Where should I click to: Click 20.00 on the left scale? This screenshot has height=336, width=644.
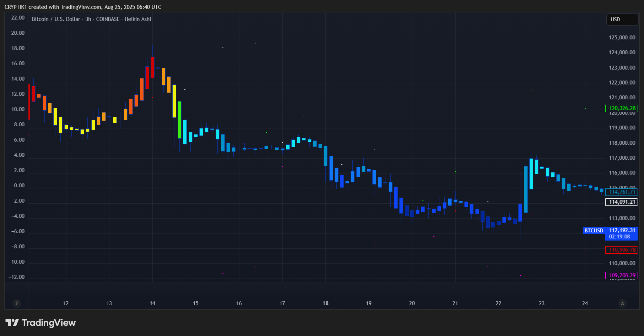[18, 33]
